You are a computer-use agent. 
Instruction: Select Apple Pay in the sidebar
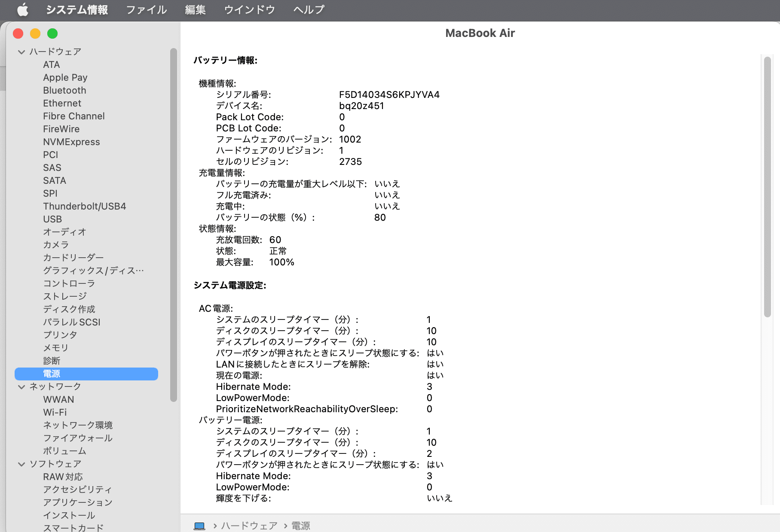(65, 78)
